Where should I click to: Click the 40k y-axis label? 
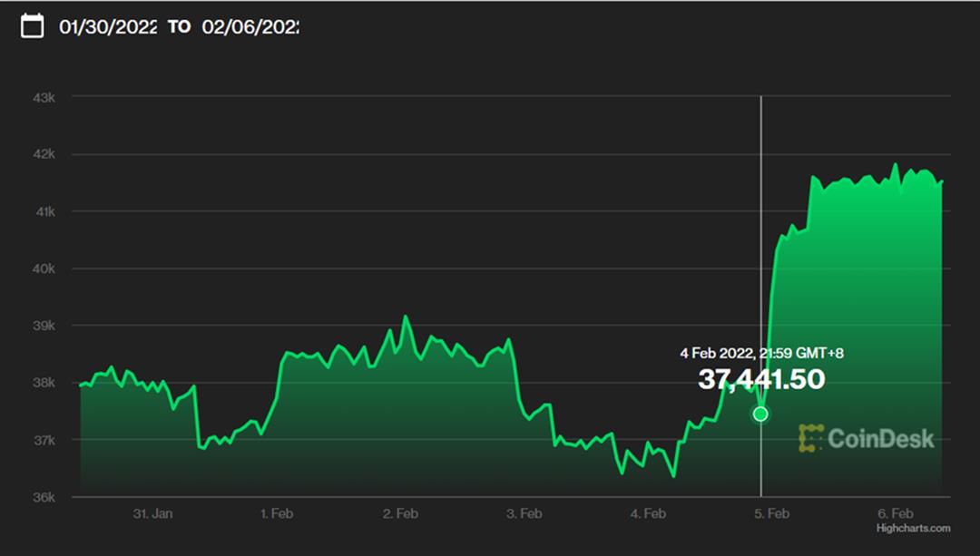pos(44,268)
